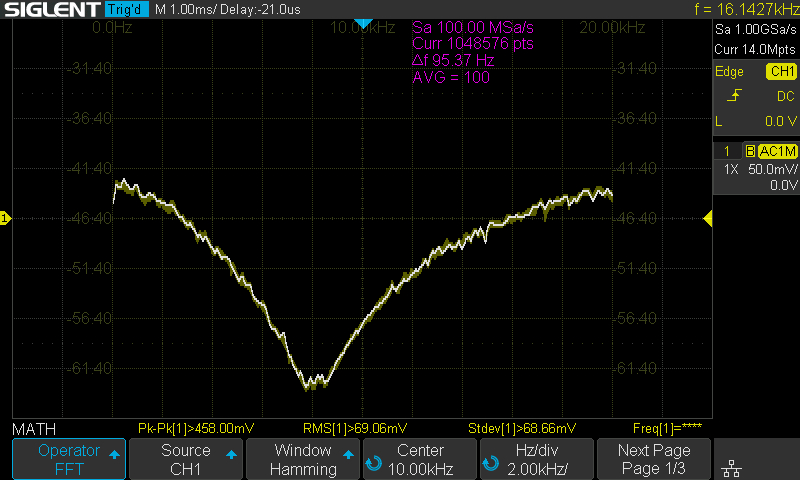Toggle the AC1M coupling indicator
800x480 pixels.
[777, 151]
